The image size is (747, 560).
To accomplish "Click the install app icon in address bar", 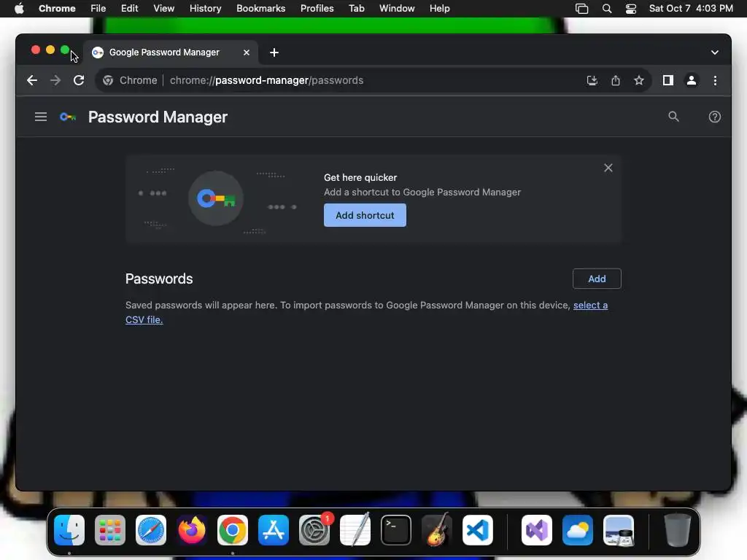I will tap(592, 80).
